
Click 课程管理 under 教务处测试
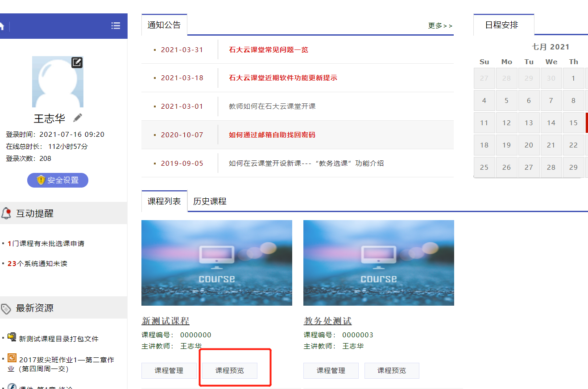click(331, 371)
